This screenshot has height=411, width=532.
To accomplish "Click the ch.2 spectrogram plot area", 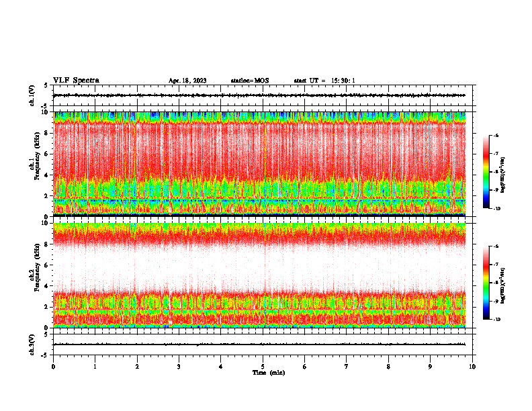I will click(259, 275).
